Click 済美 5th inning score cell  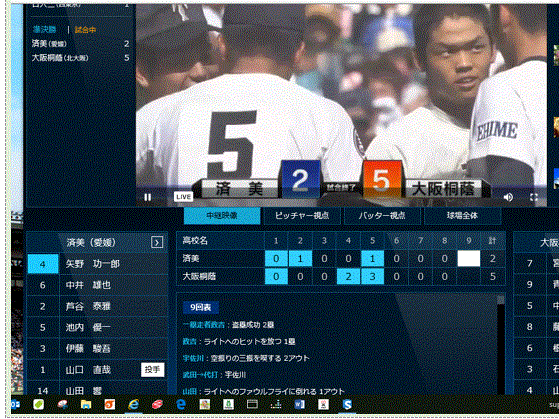click(x=372, y=259)
